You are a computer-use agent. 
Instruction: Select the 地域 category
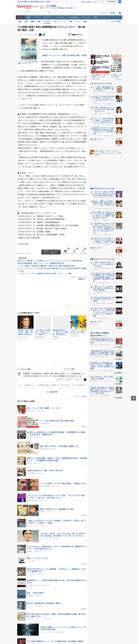[85, 21]
